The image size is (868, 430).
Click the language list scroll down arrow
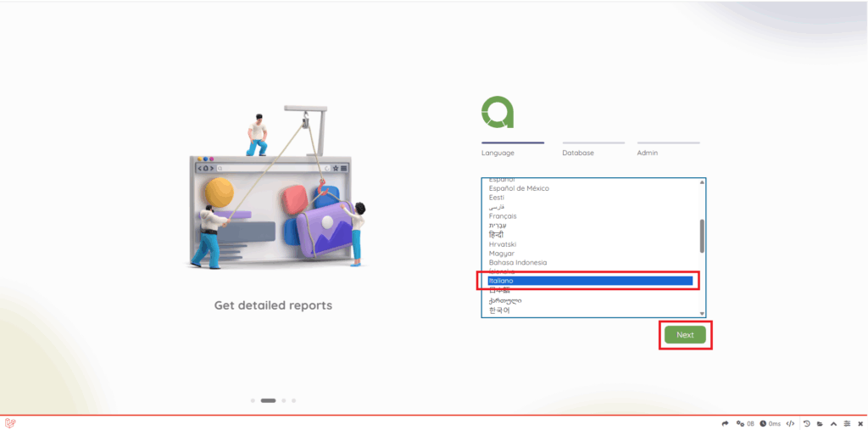[701, 313]
